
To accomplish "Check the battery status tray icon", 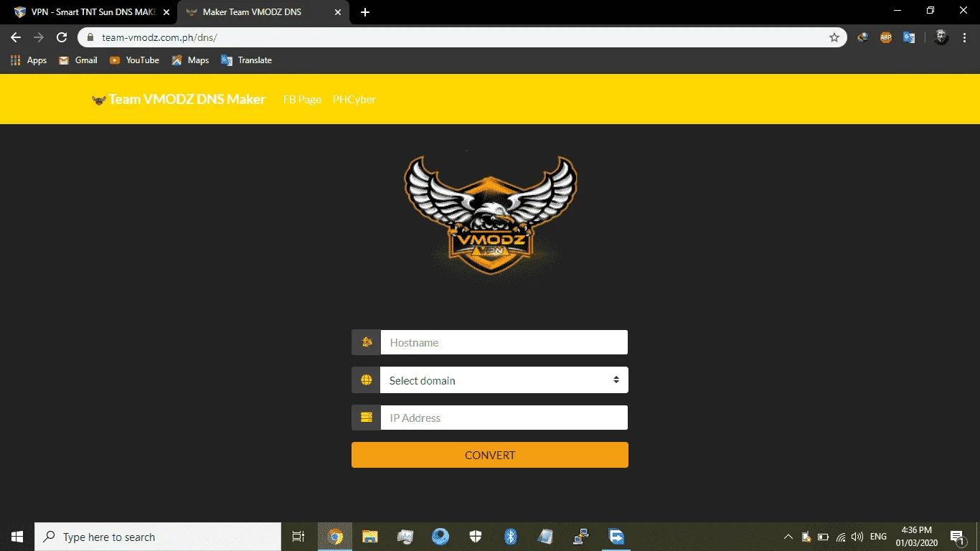I will point(823,537).
